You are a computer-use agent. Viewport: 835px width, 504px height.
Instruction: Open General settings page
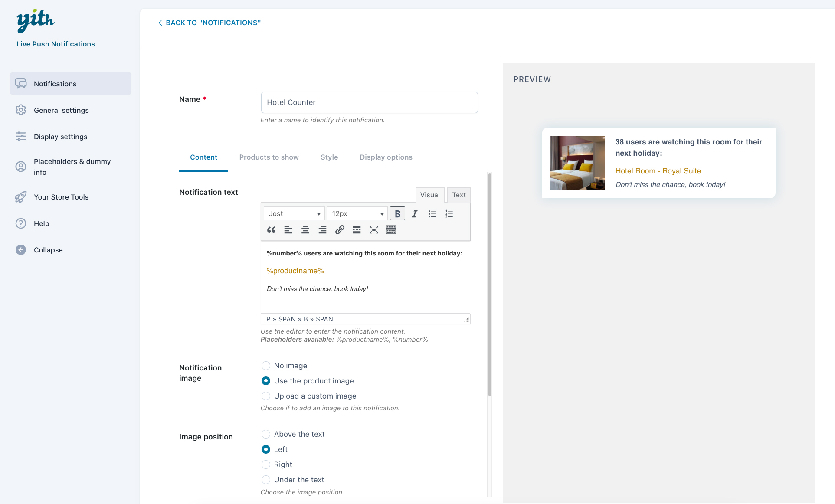[x=71, y=110]
